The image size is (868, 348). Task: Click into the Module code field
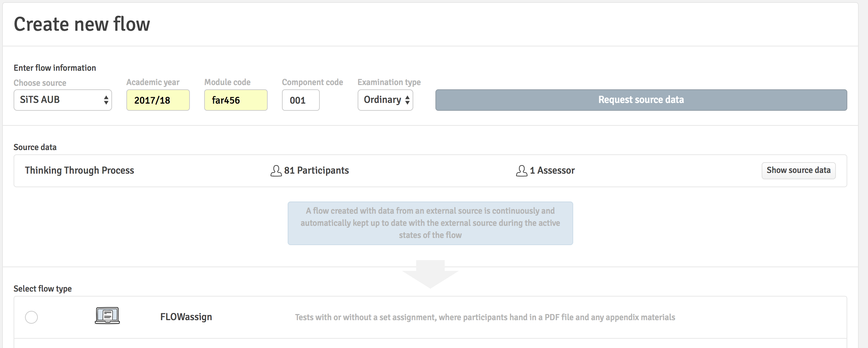(x=236, y=100)
